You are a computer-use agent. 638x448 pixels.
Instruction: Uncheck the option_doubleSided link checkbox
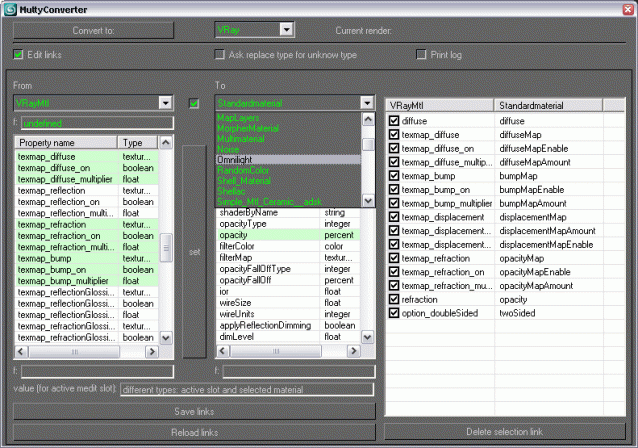(393, 313)
